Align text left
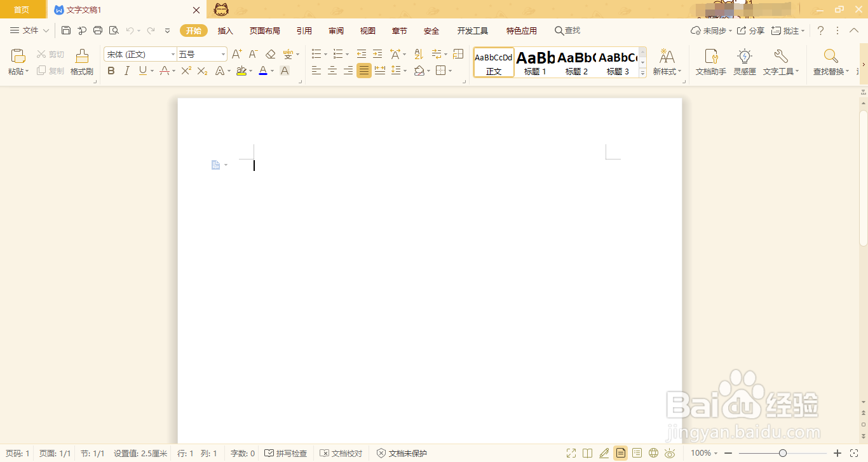Screen dimensions: 868x462 pyautogui.click(x=316, y=71)
